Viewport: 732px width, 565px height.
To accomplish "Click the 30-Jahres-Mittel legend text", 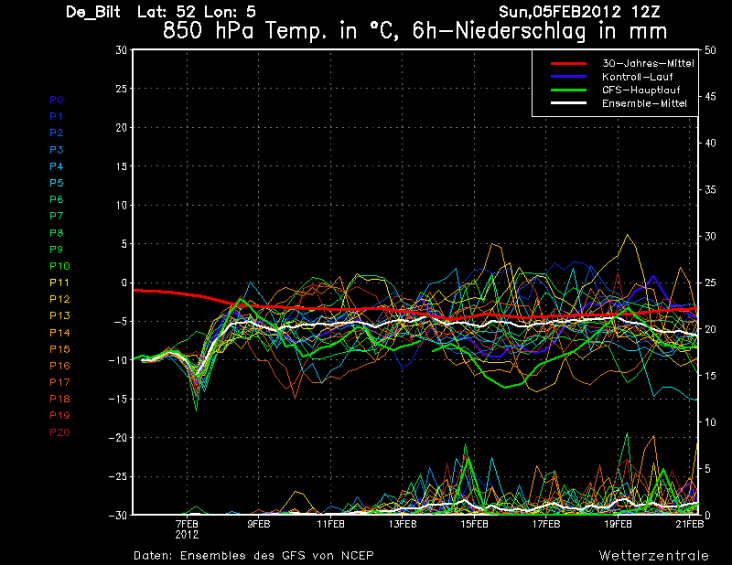I will [x=648, y=64].
